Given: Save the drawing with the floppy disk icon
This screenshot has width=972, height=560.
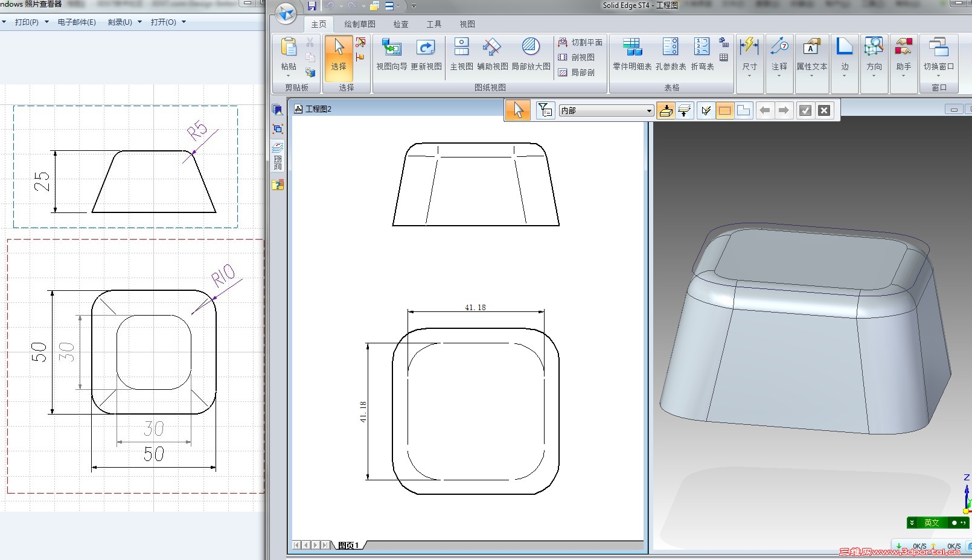Looking at the screenshot, I should pos(312,6).
